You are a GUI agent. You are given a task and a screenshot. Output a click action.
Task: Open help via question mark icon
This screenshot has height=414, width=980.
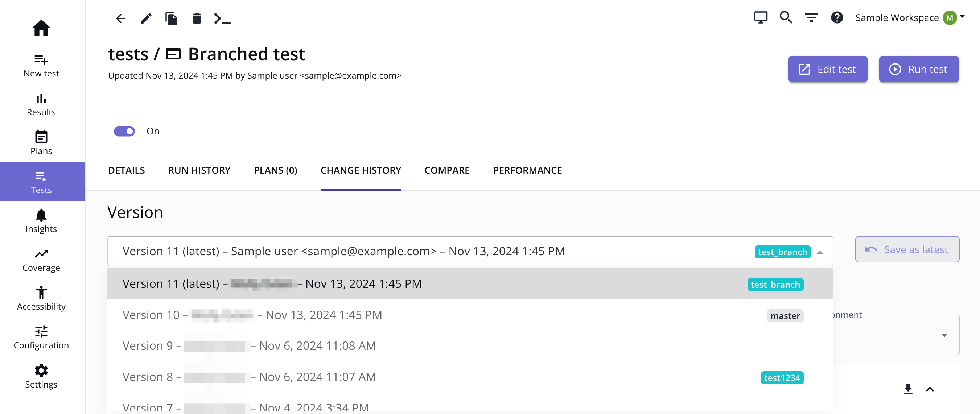[837, 17]
